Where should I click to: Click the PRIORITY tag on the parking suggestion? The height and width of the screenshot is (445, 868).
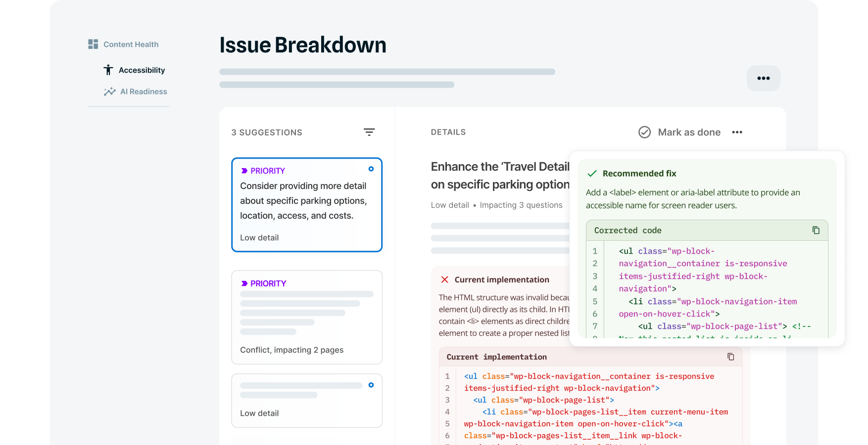point(263,171)
